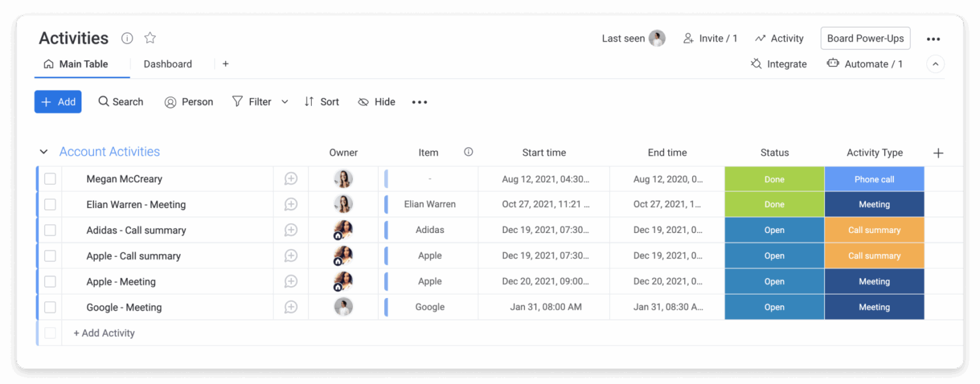Open the Sort options

pos(322,101)
